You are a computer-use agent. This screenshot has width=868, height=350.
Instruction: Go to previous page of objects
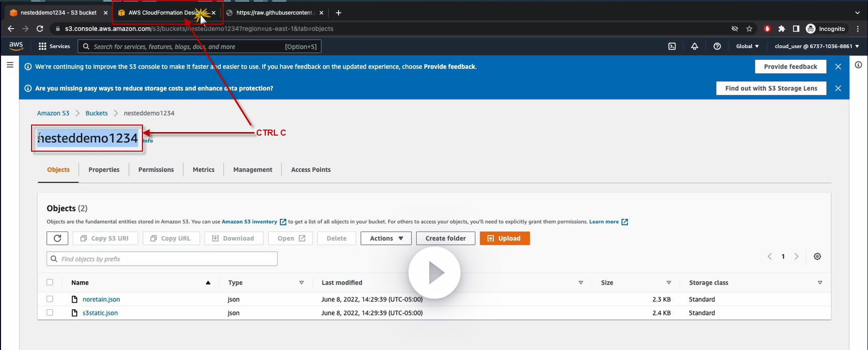pyautogui.click(x=770, y=257)
